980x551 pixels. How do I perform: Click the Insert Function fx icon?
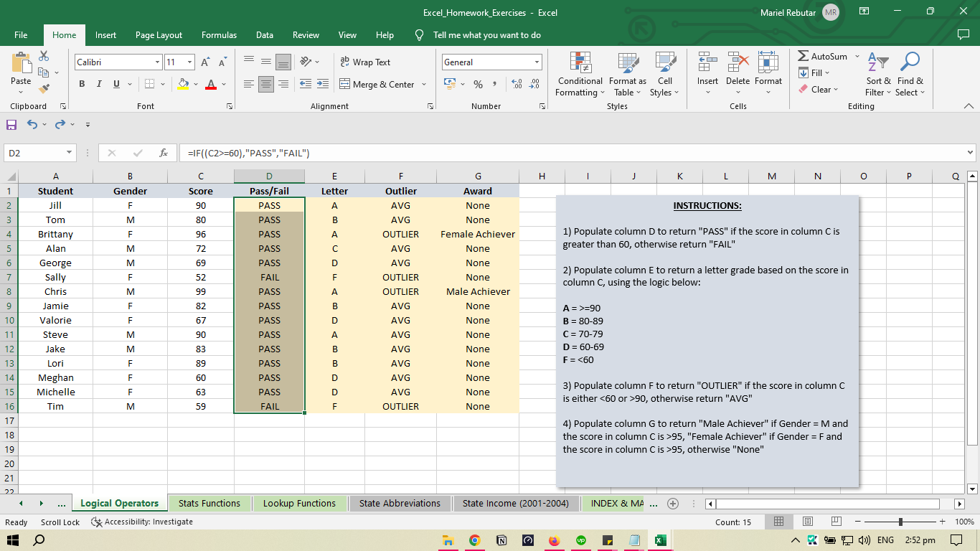click(164, 153)
